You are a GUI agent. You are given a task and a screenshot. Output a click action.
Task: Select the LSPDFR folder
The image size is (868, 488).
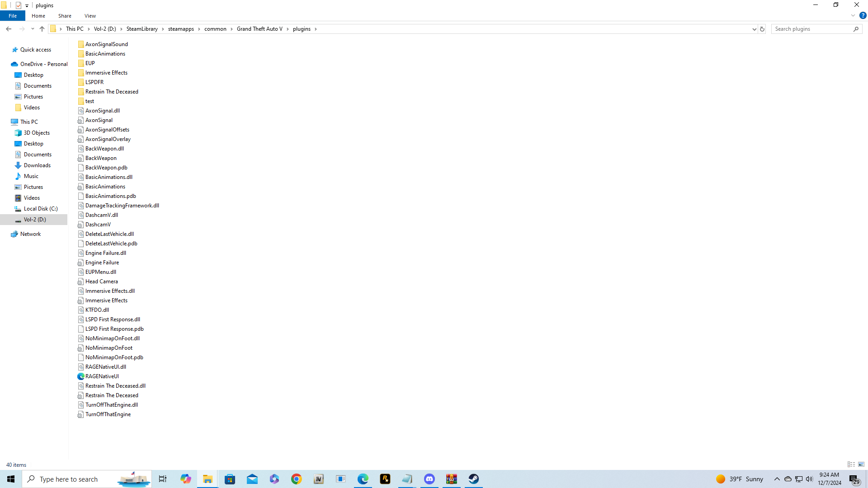[x=94, y=82]
